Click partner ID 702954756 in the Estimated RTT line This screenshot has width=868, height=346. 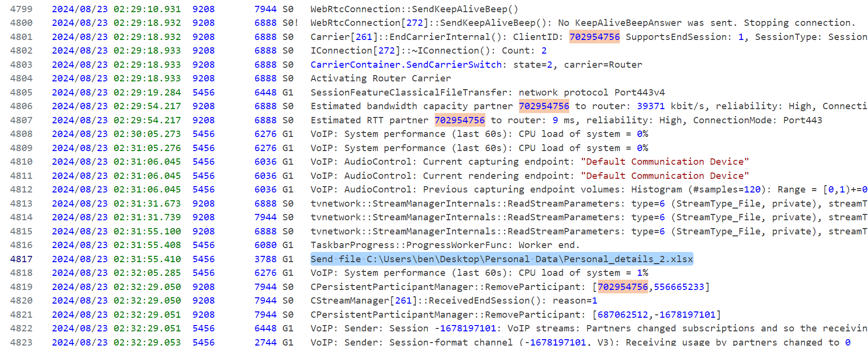460,120
